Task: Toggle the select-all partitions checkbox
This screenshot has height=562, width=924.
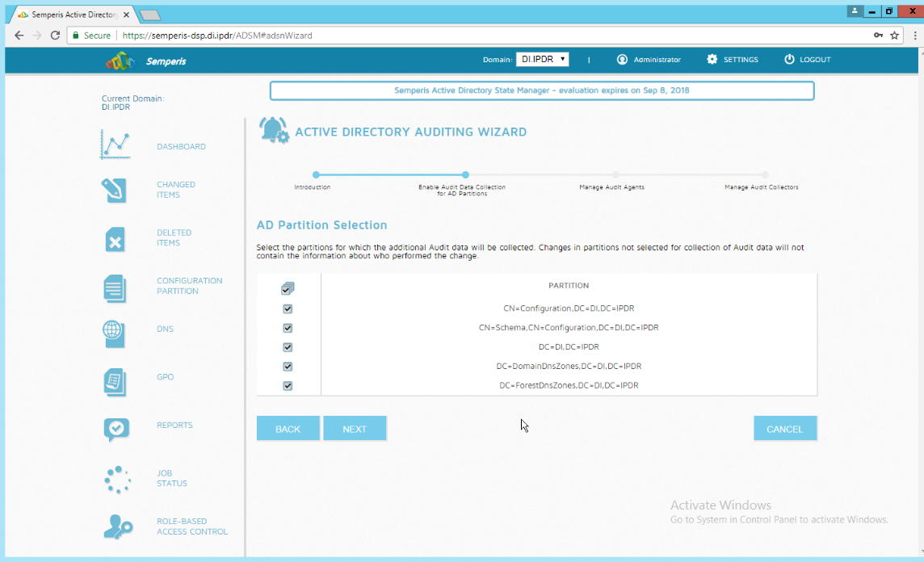Action: (288, 289)
